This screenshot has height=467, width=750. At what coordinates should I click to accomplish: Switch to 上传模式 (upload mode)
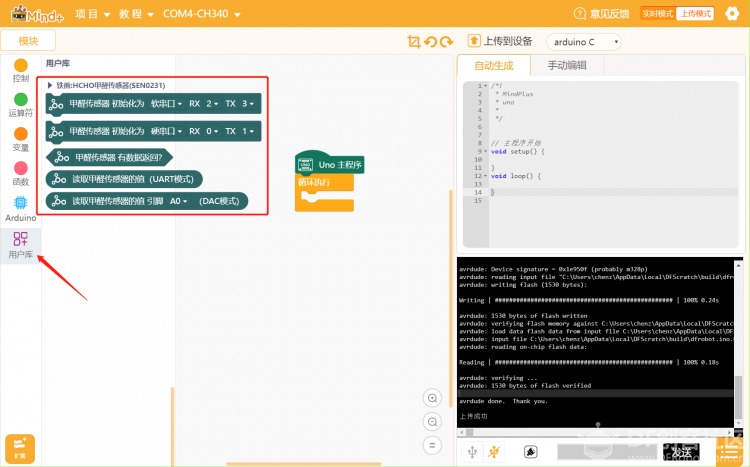695,13
